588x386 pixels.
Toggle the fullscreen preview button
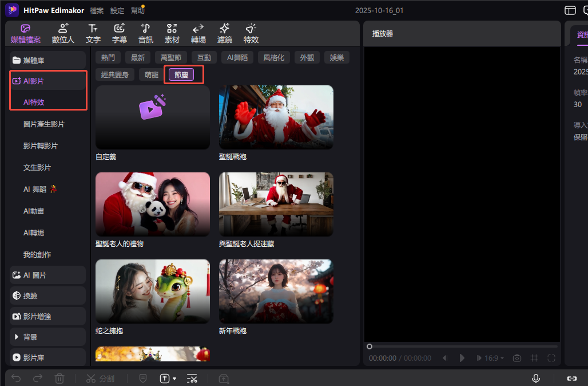click(x=551, y=358)
